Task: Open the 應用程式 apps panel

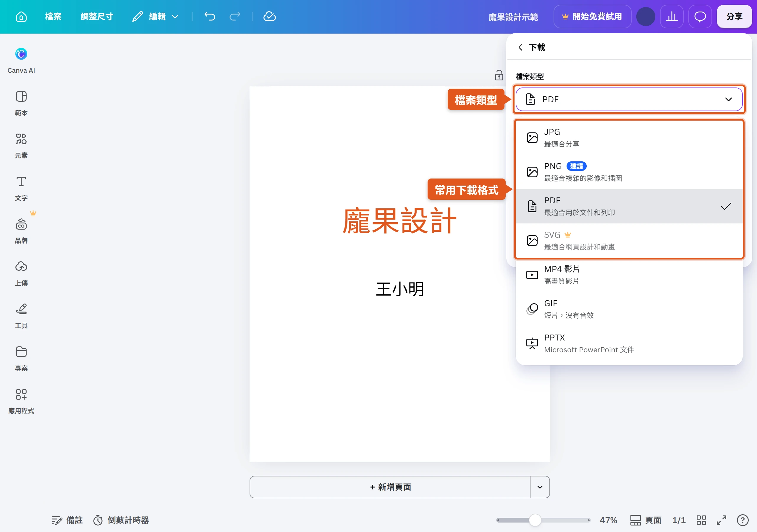Action: [21, 401]
